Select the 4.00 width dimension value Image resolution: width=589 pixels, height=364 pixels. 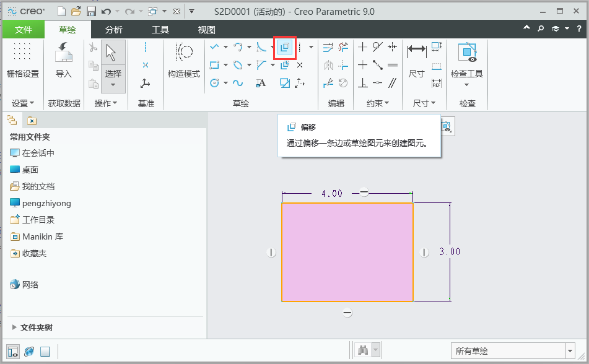[x=332, y=194]
